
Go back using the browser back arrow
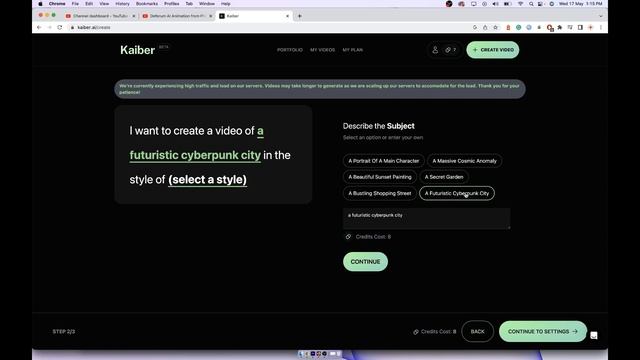(x=39, y=27)
